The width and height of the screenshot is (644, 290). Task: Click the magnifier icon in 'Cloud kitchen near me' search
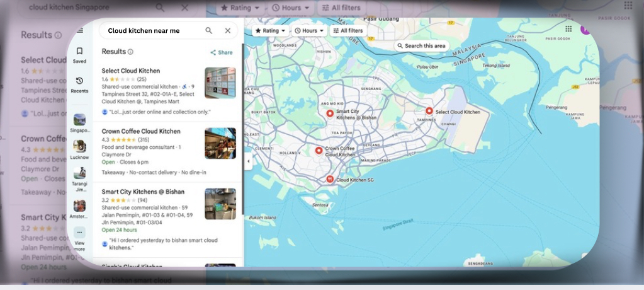click(208, 30)
